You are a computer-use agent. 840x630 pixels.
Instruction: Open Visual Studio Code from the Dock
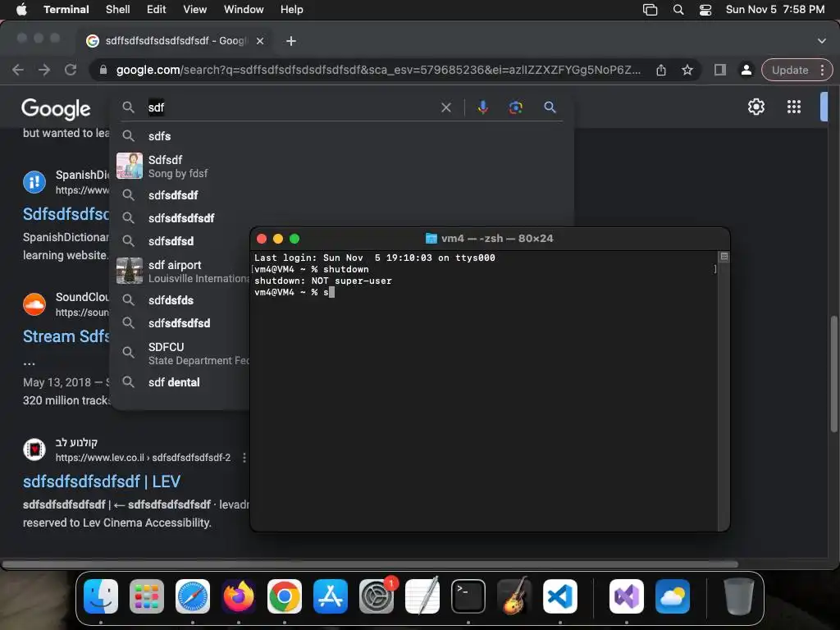559,596
